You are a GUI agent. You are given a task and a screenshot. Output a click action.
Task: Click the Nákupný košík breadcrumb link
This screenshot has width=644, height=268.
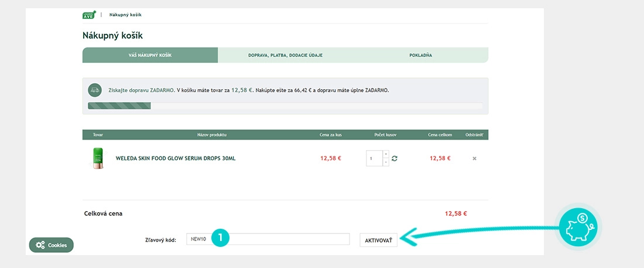[x=125, y=15]
